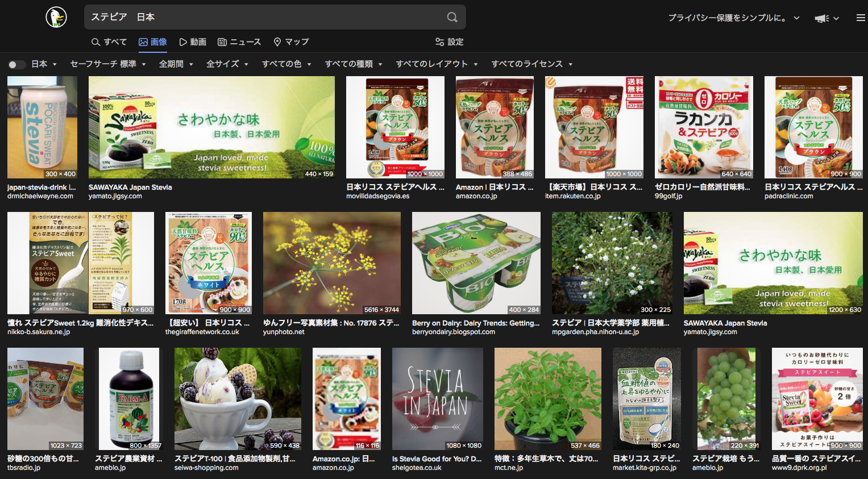
Task: Open the white stevia flowers 300 × 225 photo
Action: (612, 263)
